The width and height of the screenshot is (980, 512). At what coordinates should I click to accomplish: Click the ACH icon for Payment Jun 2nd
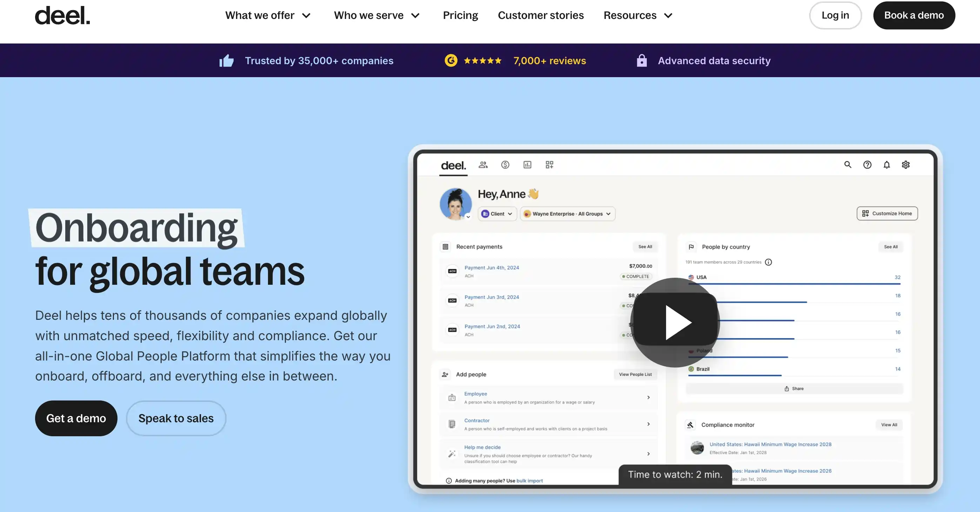coord(452,330)
